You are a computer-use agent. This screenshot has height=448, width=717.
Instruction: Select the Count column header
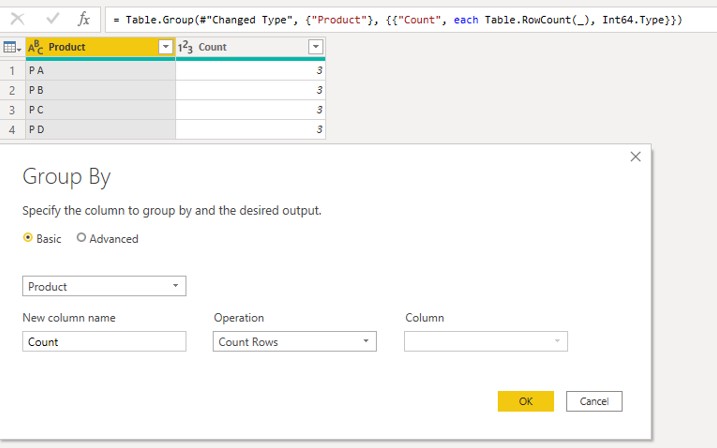click(x=251, y=47)
